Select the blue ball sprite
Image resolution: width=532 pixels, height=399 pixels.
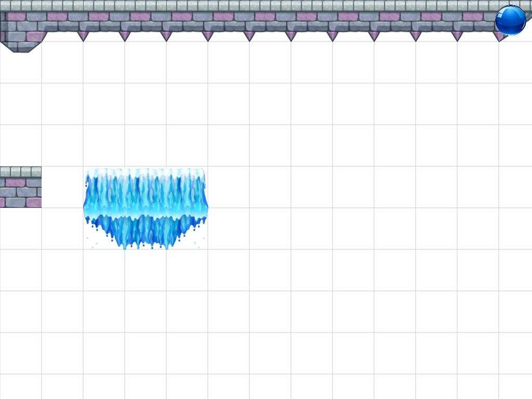(510, 20)
